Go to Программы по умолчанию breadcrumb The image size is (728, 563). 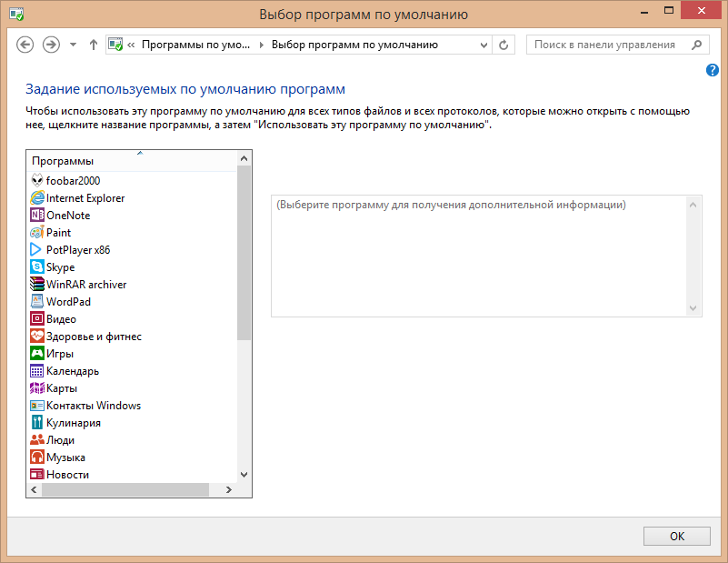197,45
